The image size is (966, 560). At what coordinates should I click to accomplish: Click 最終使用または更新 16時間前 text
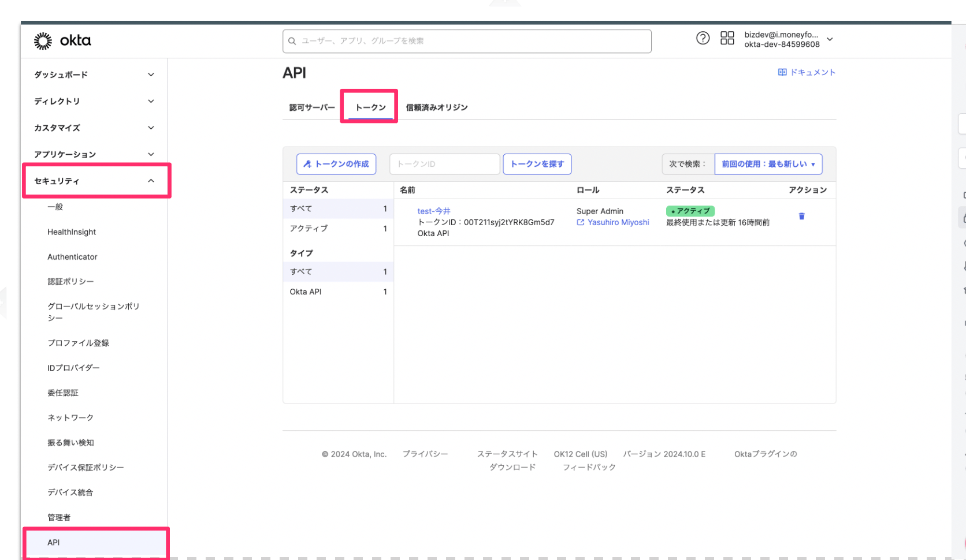pyautogui.click(x=718, y=222)
